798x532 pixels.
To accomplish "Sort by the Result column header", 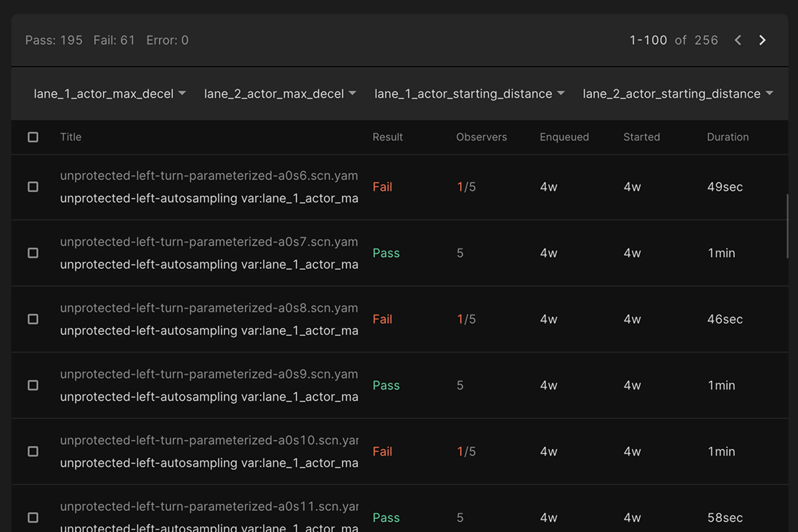I will click(x=387, y=137).
